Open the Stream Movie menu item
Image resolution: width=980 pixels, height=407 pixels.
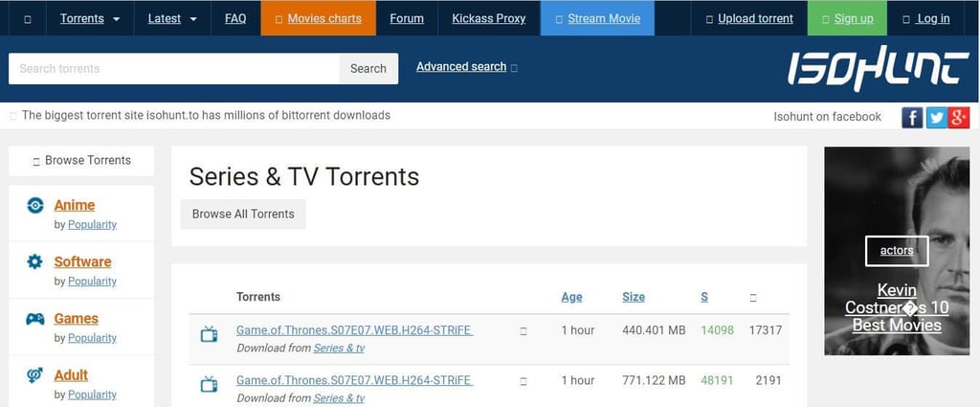pos(597,18)
